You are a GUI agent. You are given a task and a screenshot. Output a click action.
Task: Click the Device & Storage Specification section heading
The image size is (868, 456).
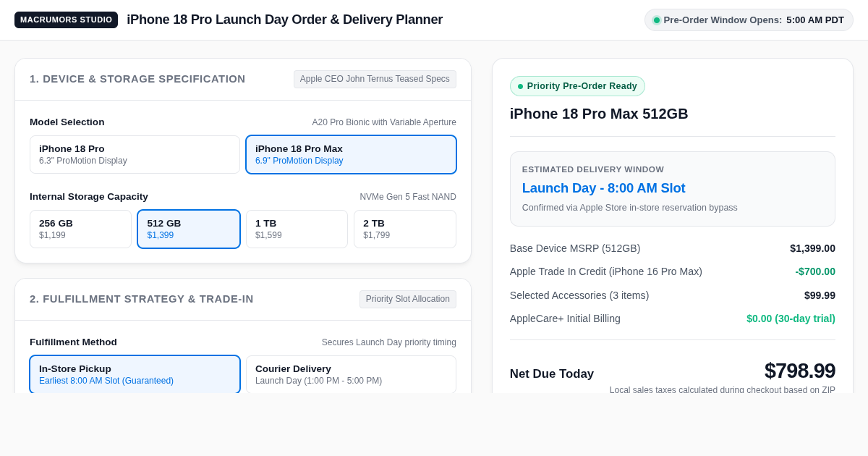pos(137,79)
